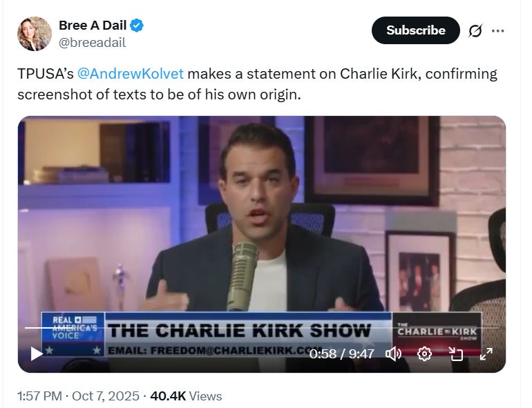Expand the video to fullscreen
Viewport: 532px width, 408px height.
click(486, 353)
